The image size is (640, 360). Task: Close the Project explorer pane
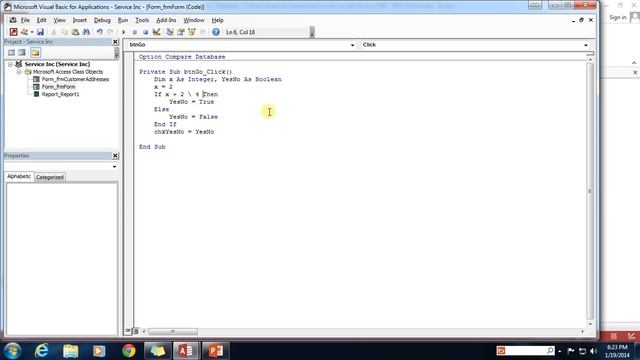pos(115,42)
